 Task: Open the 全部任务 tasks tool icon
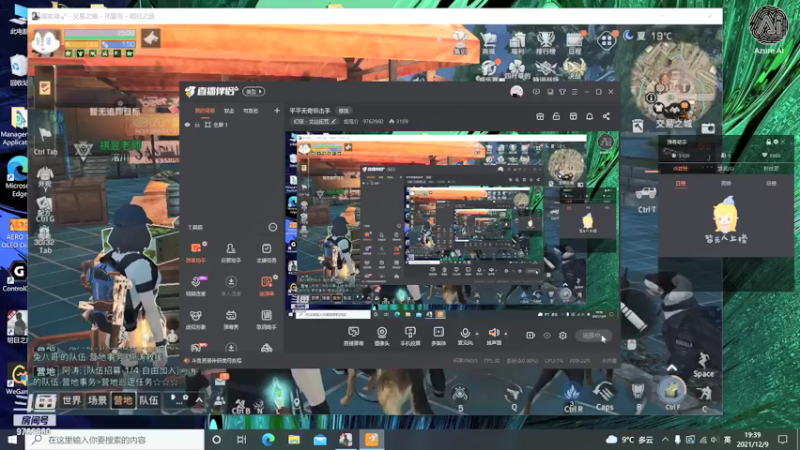266,253
